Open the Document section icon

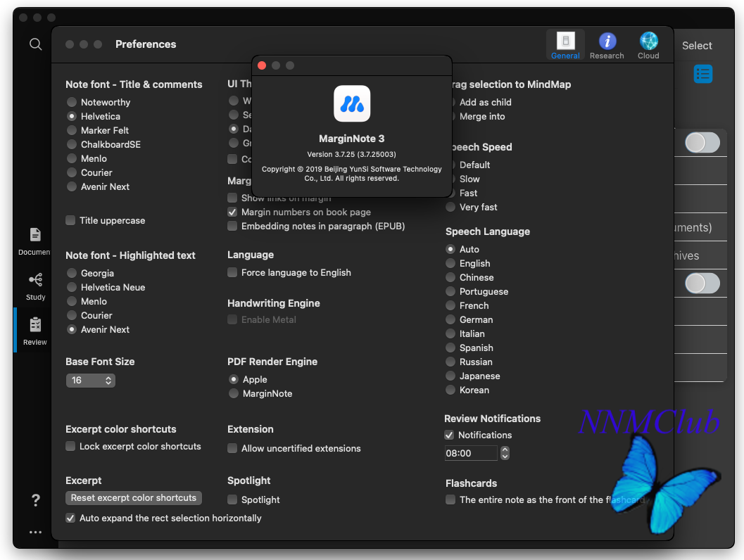pyautogui.click(x=36, y=235)
